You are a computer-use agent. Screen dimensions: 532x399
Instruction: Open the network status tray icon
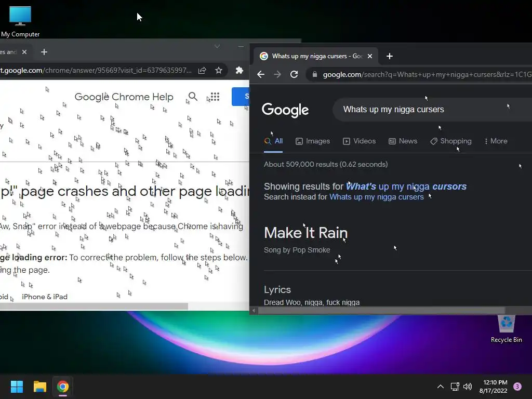455,387
